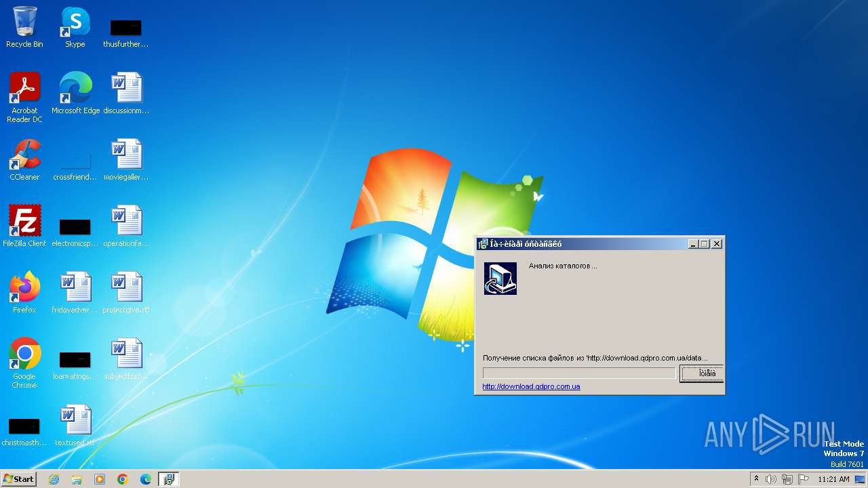
Task: Click the 11:21 AM system clock
Action: pyautogui.click(x=833, y=479)
